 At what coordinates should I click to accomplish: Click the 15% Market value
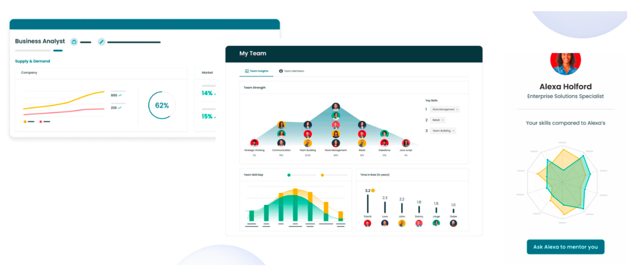(207, 116)
